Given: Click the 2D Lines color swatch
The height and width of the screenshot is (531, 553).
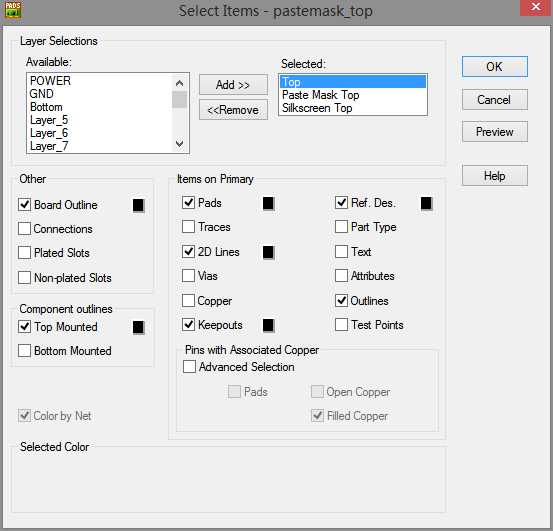Looking at the screenshot, I should [x=268, y=252].
